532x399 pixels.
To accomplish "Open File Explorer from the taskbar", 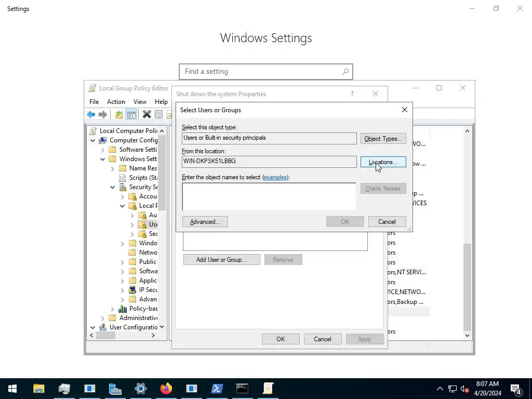I will 38,389.
